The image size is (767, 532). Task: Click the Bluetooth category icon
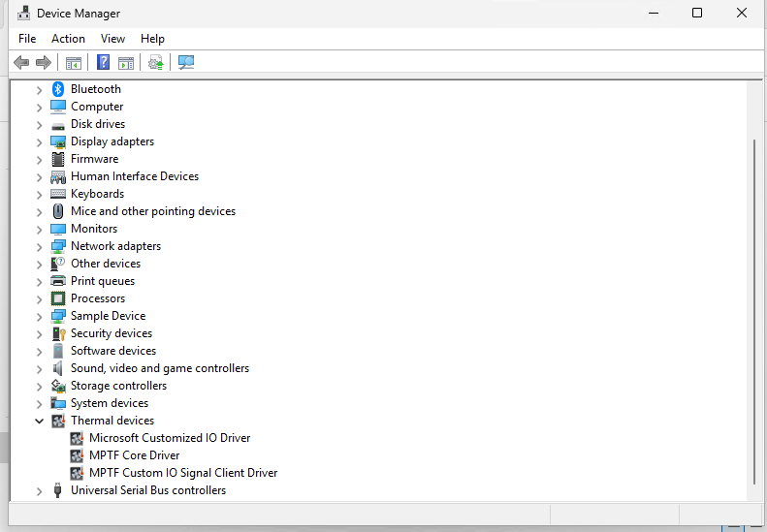(58, 89)
